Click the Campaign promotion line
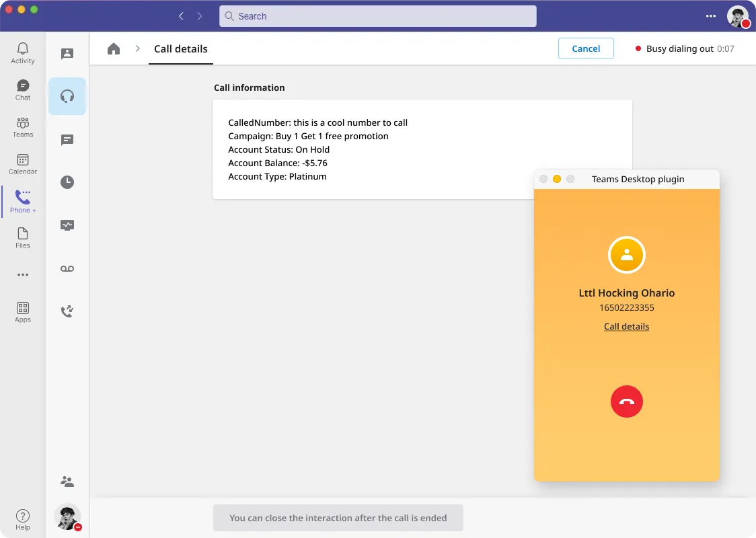The height and width of the screenshot is (538, 756). [308, 136]
